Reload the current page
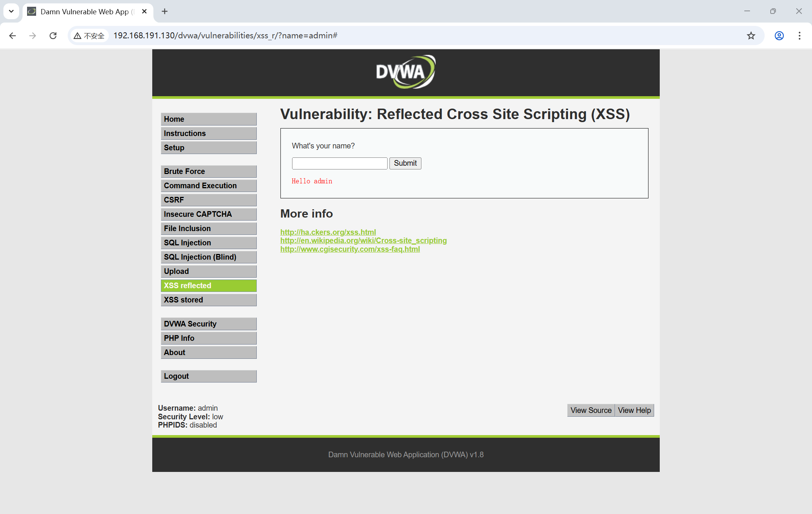This screenshot has width=812, height=514. click(x=53, y=36)
